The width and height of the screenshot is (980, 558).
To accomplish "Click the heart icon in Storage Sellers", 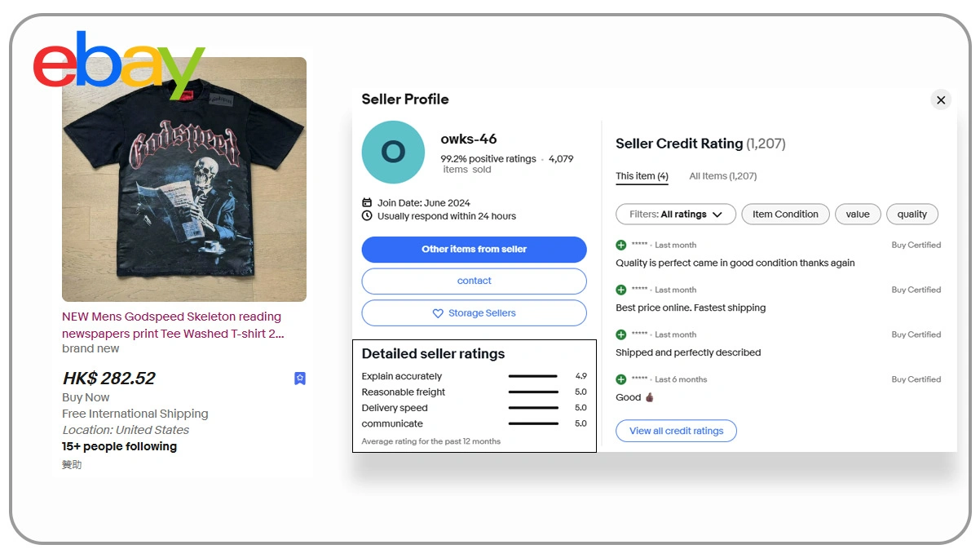I will coord(438,313).
